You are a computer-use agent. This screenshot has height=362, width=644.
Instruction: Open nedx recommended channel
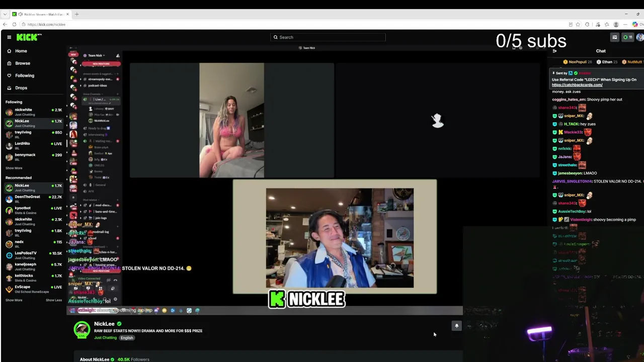(x=34, y=244)
